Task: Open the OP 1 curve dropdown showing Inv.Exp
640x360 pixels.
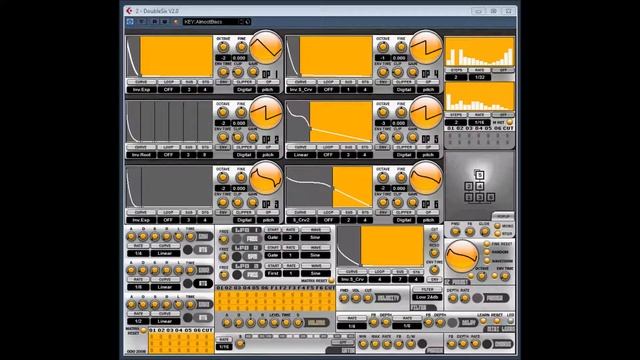Action: (141, 89)
